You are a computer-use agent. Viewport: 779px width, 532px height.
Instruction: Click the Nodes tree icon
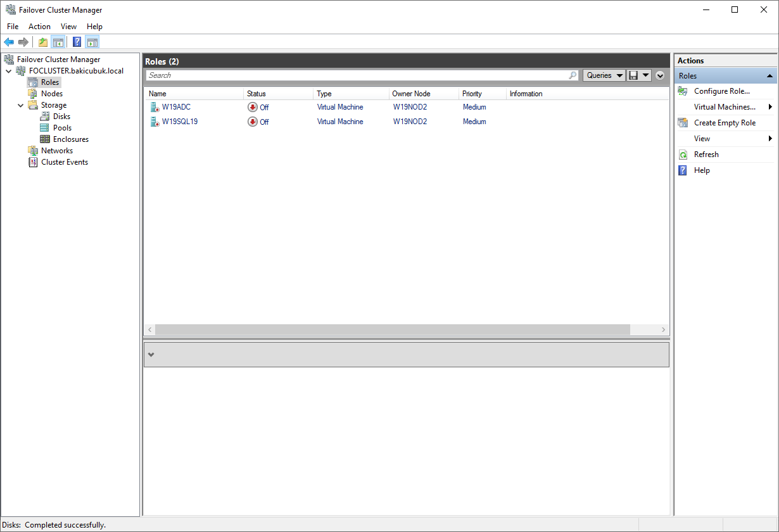click(33, 94)
